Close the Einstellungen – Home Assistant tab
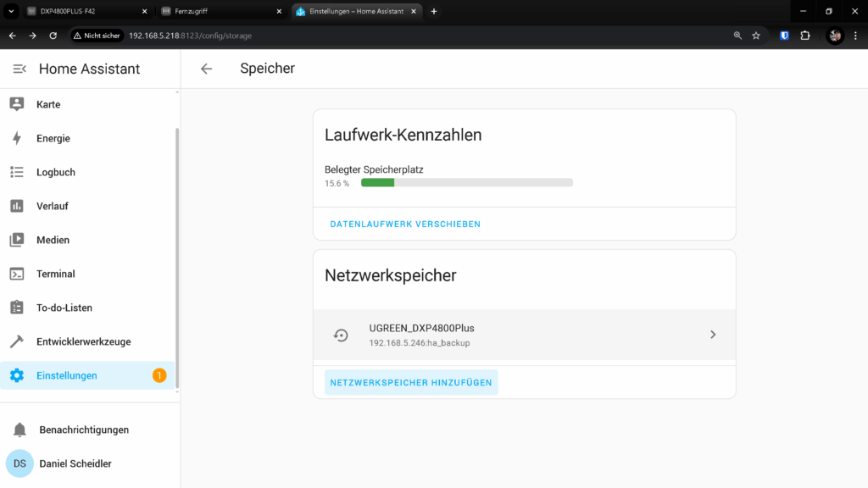The height and width of the screenshot is (488, 868). (414, 11)
